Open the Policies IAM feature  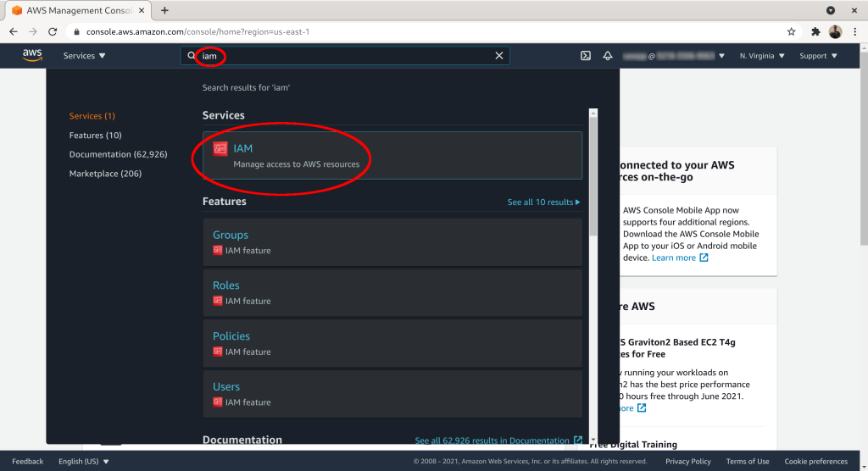tap(392, 343)
